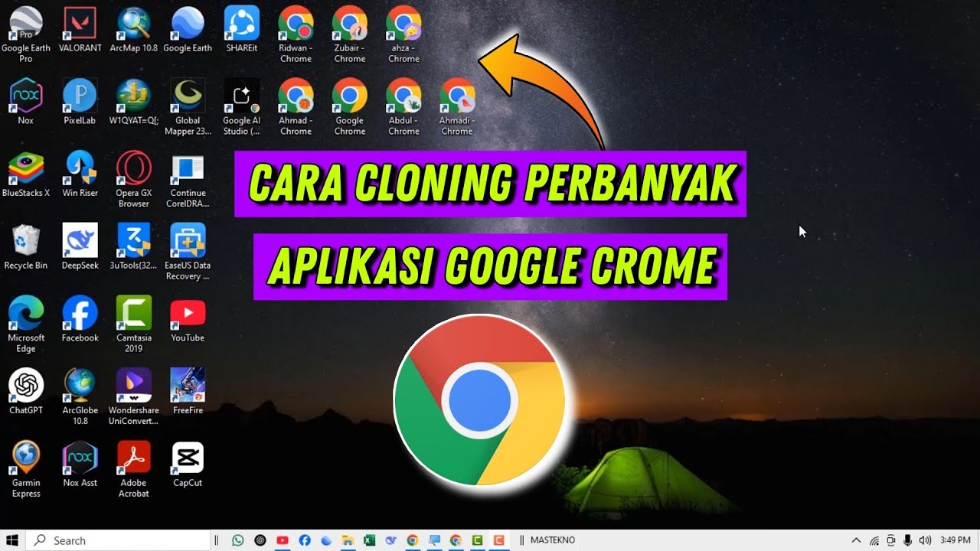980x551 pixels.
Task: Select the Zubair - Chrome profile shortcut
Action: [x=350, y=34]
